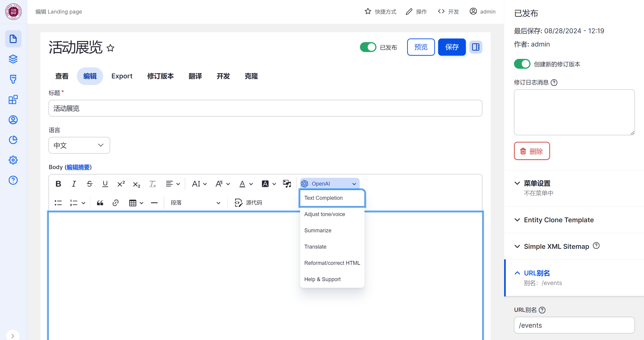Click the Remove Format icon

tap(152, 184)
